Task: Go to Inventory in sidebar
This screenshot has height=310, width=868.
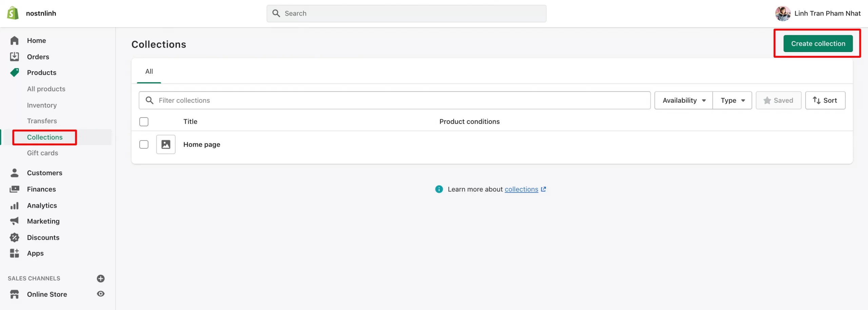Action: (42, 105)
